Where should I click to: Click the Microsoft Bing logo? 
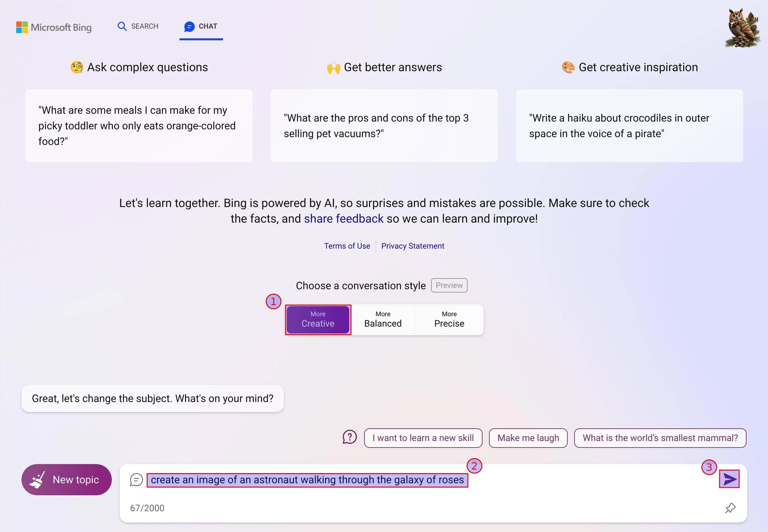point(54,27)
